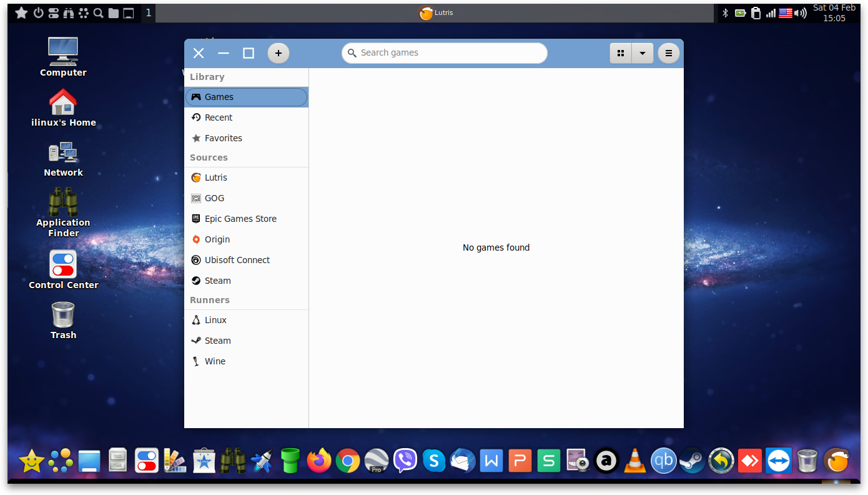Screen dimensions: 868x495
Task: Select the Linux runner
Action: coord(246,320)
